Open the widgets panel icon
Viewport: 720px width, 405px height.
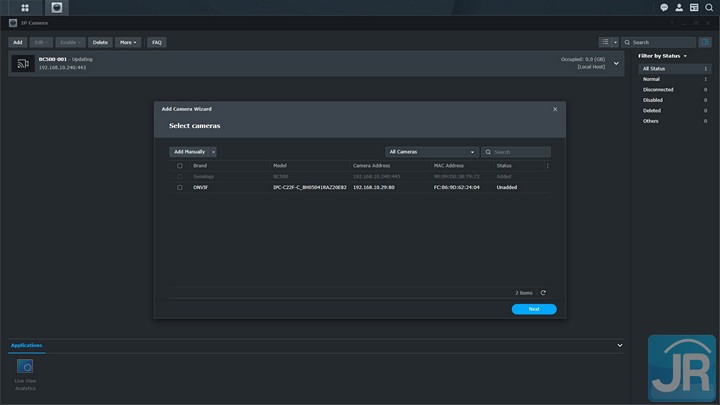[694, 7]
